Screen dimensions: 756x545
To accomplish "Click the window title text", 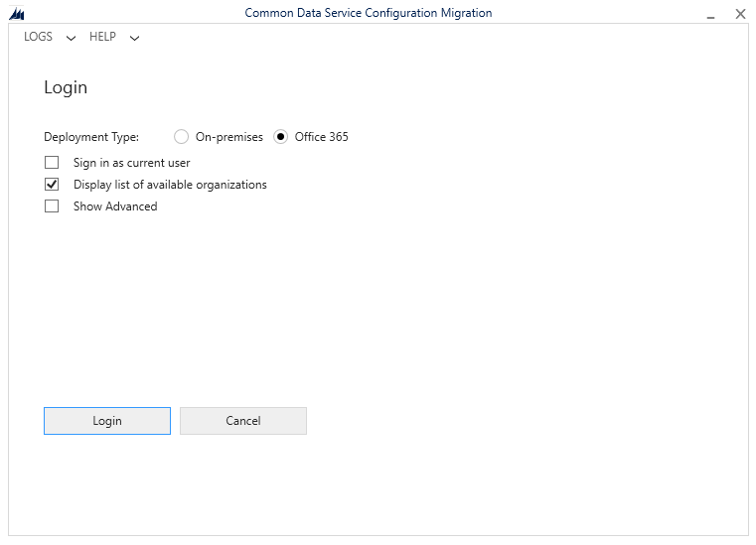I will [x=368, y=13].
